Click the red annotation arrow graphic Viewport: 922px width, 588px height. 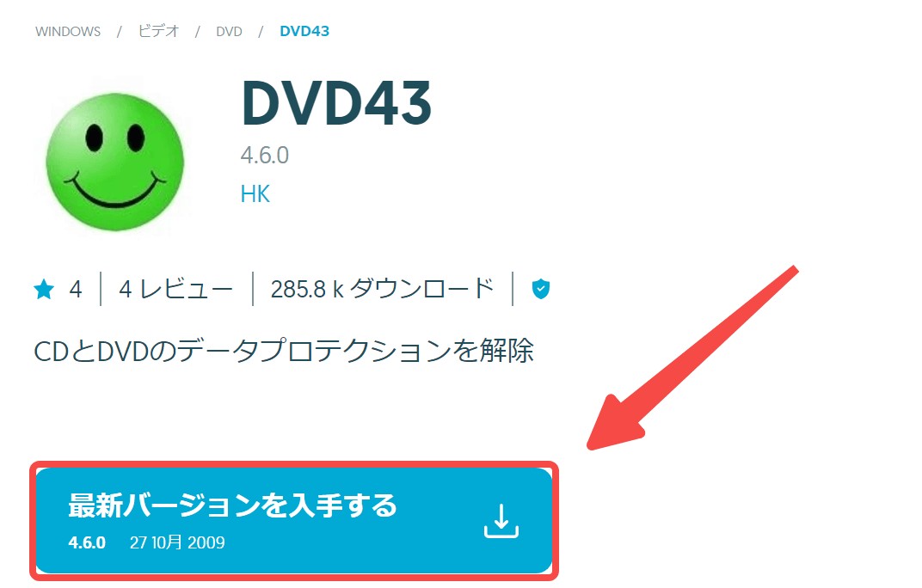(692, 358)
